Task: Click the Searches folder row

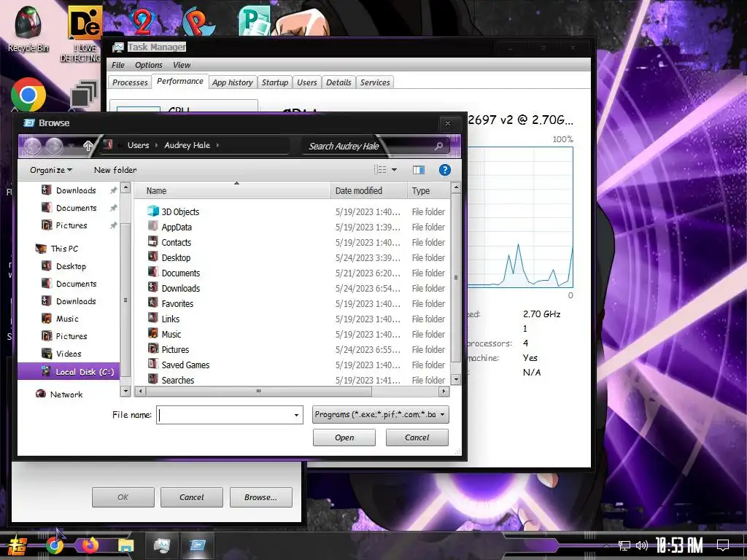Action: point(295,380)
